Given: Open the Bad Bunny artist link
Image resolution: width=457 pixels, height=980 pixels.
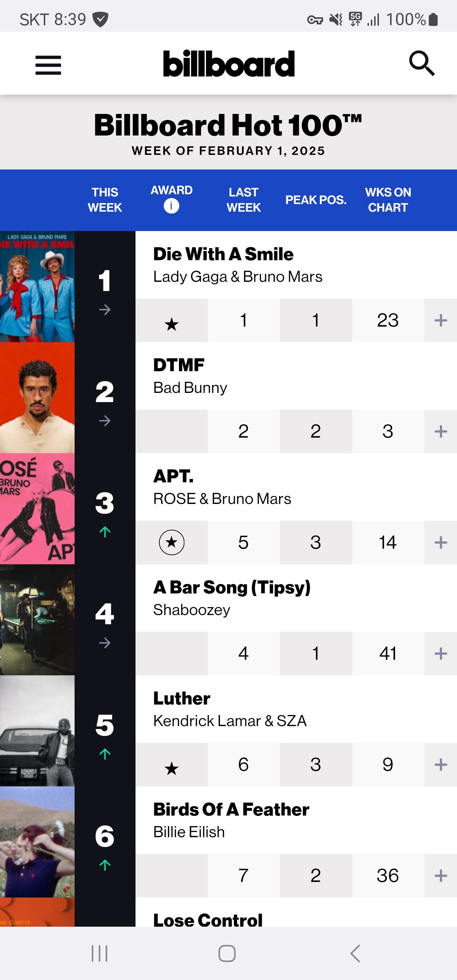Looking at the screenshot, I should pos(190,388).
